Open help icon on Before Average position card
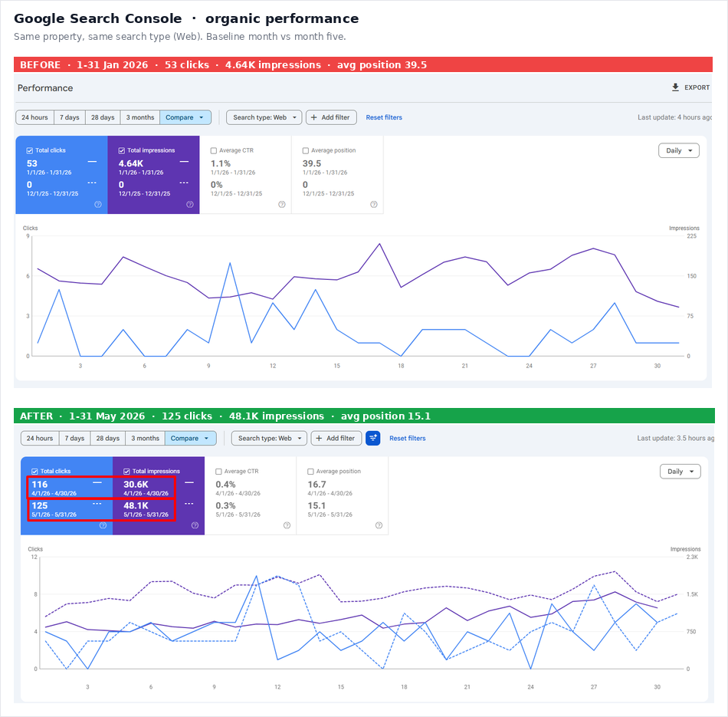This screenshot has width=728, height=717. pyautogui.click(x=374, y=205)
